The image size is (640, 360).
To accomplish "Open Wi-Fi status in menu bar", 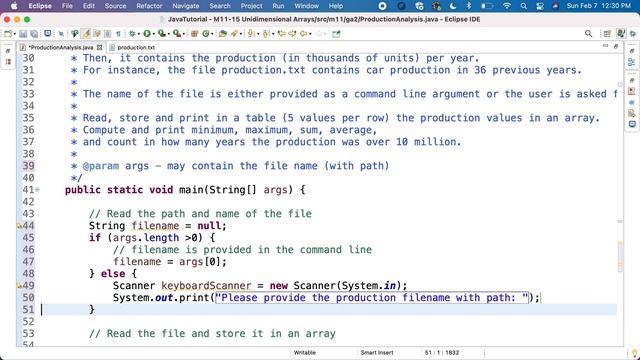I will pyautogui.click(x=507, y=6).
